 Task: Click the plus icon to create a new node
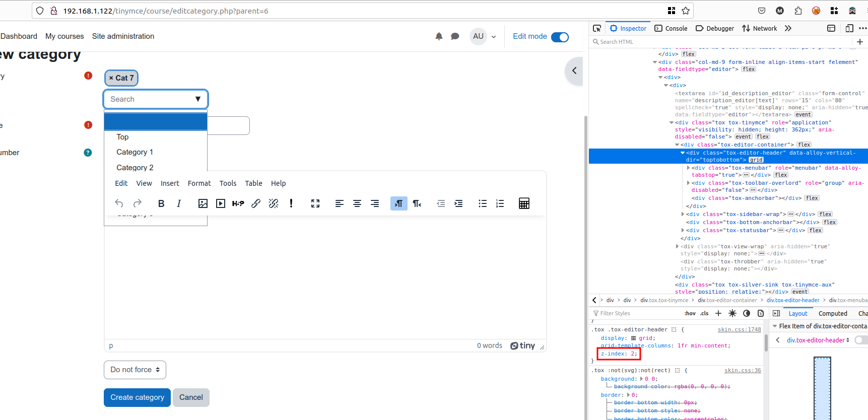point(860,42)
